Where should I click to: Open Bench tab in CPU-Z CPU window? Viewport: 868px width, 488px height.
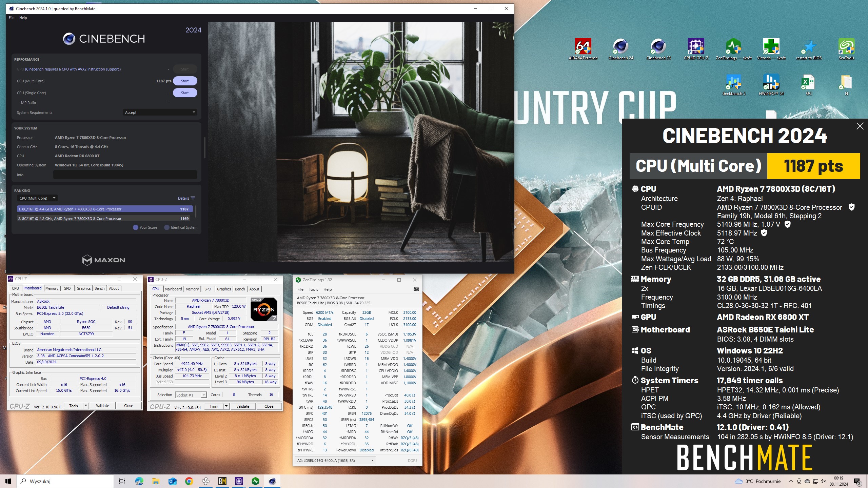coord(240,289)
